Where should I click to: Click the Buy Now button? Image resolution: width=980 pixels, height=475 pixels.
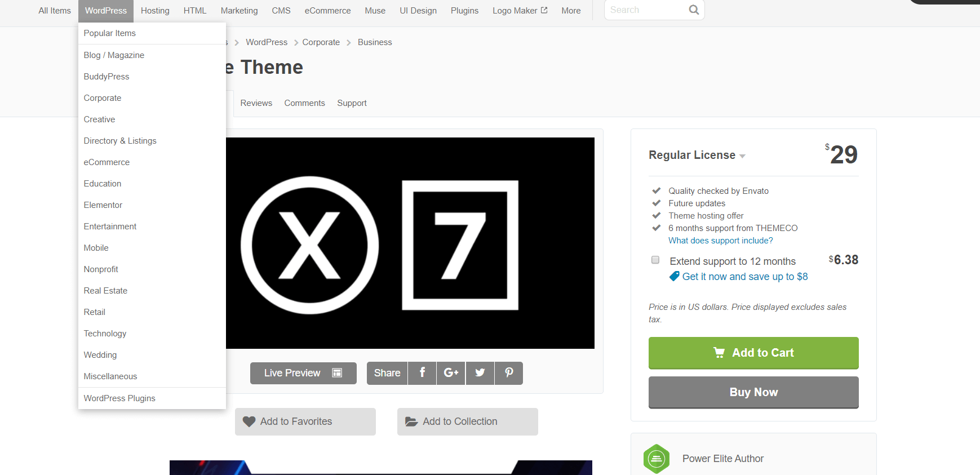pos(753,392)
